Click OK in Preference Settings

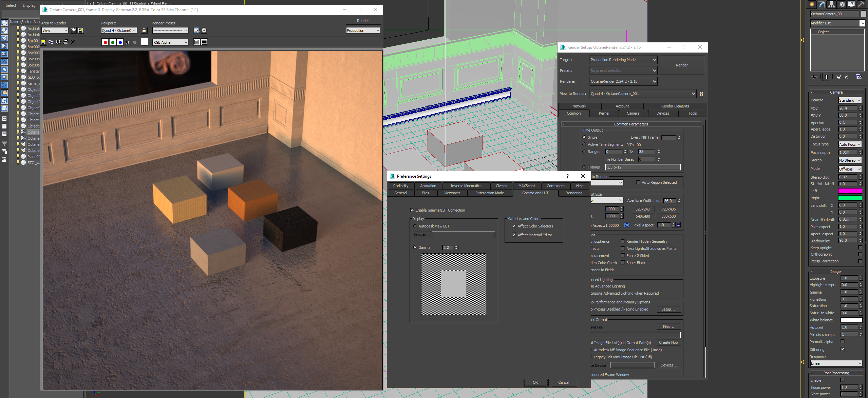pos(535,382)
